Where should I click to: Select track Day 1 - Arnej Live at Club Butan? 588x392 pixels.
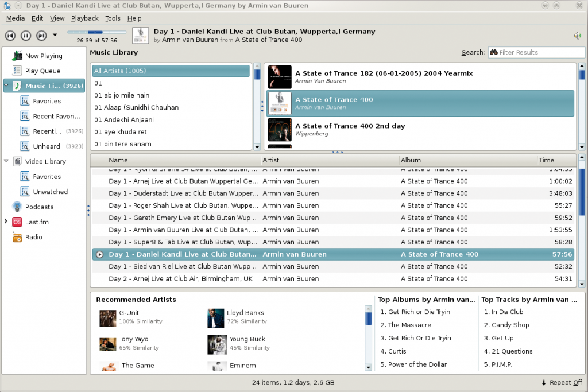click(334, 181)
